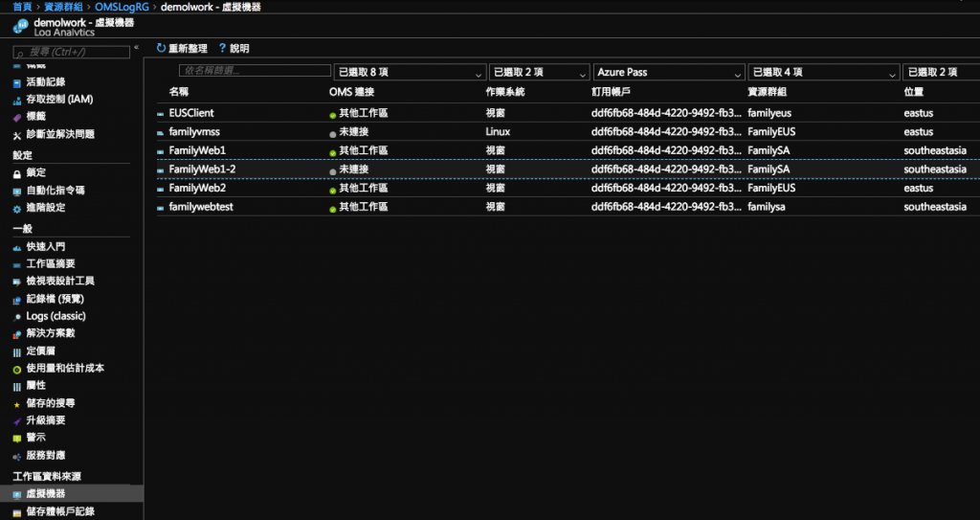
Task: Click the question mark help icon
Action: 222,48
